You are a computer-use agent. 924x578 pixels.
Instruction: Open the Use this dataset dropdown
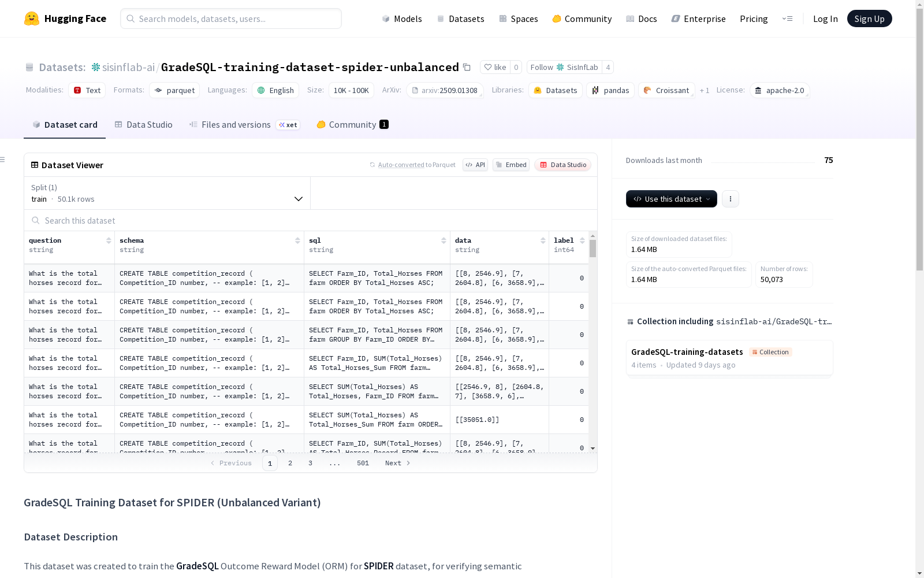coord(672,199)
